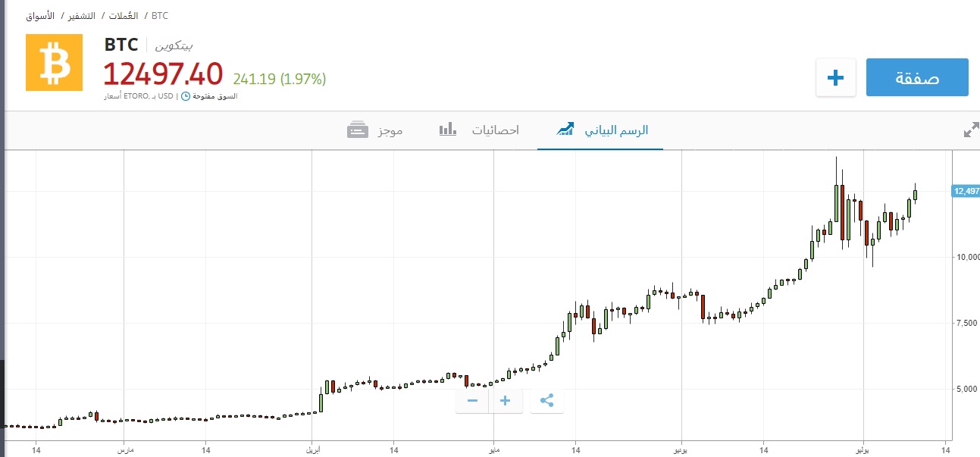The height and width of the screenshot is (457, 980).
Task: Click the market open clock icon
Action: pos(186,96)
